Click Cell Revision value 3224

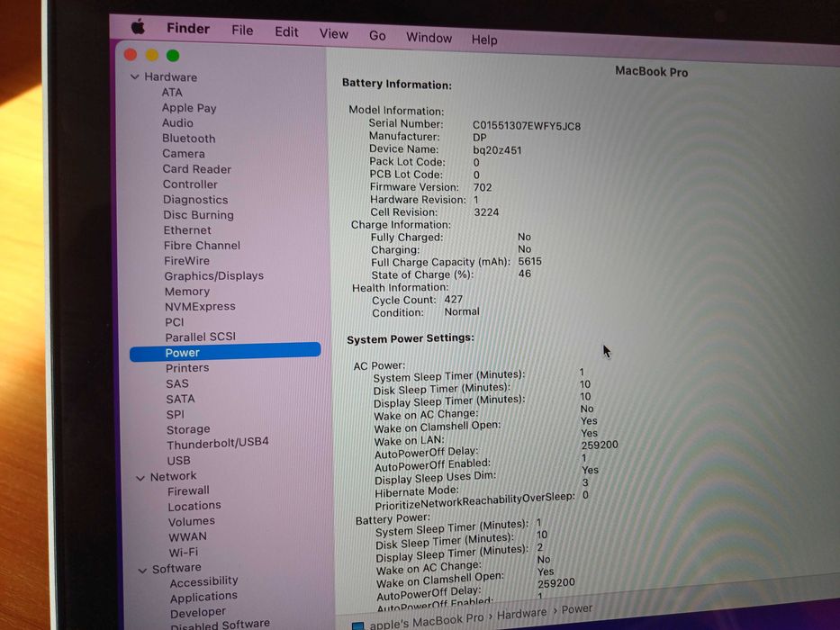pyautogui.click(x=486, y=212)
